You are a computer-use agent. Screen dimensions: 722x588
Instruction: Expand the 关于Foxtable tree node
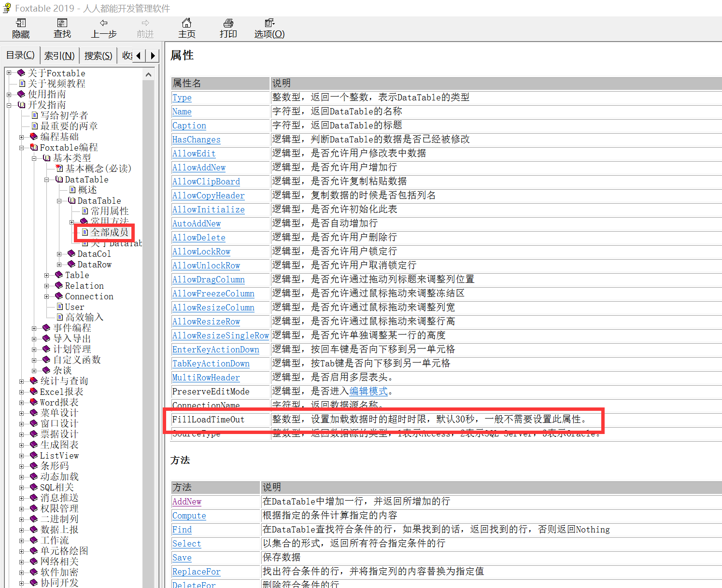point(9,73)
